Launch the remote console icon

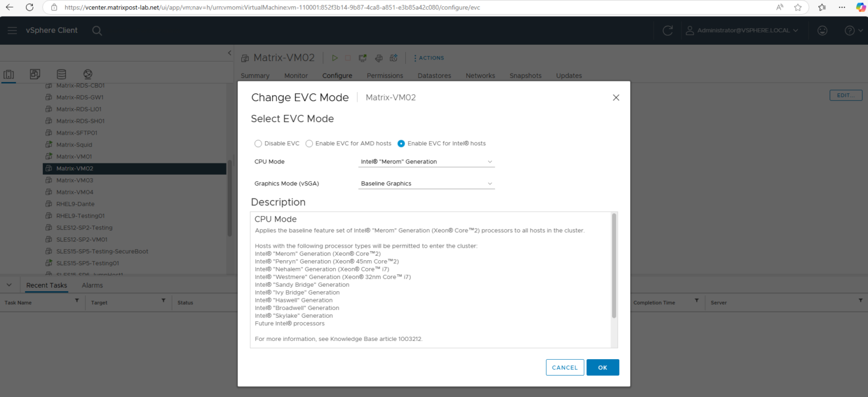coord(362,58)
